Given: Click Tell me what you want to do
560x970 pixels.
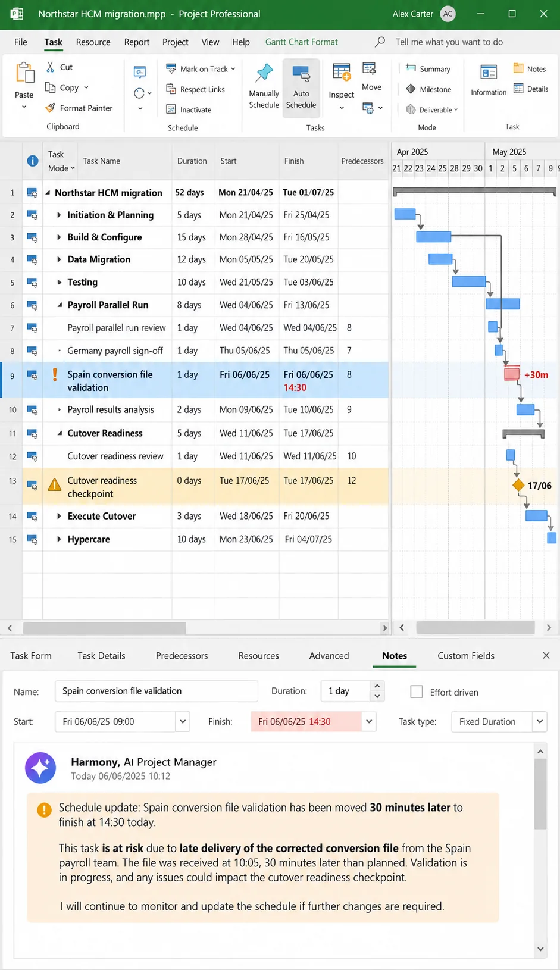Looking at the screenshot, I should [449, 42].
